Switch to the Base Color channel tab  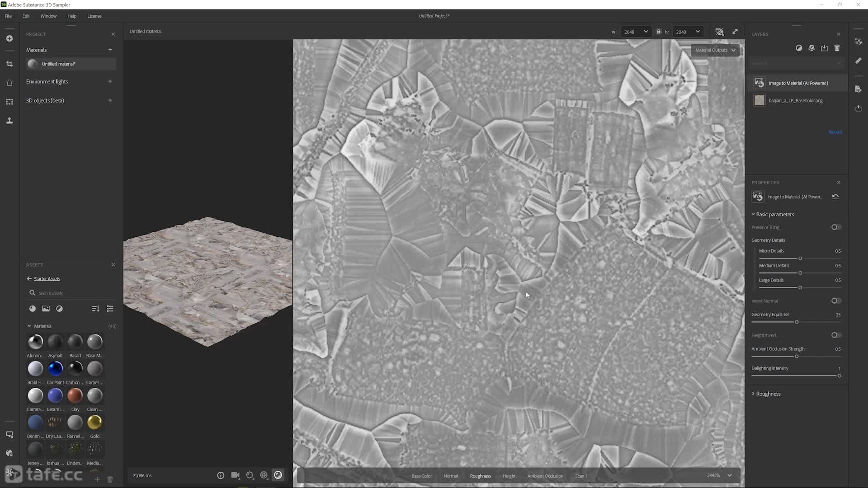(x=421, y=476)
